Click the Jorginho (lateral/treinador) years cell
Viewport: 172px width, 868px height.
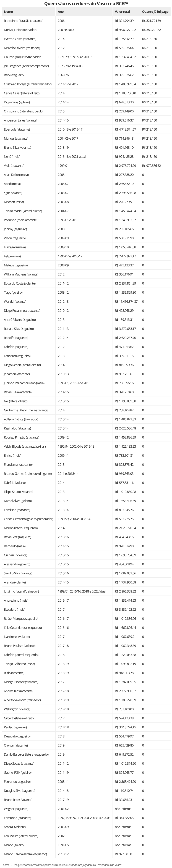pyautogui.click(x=82, y=591)
